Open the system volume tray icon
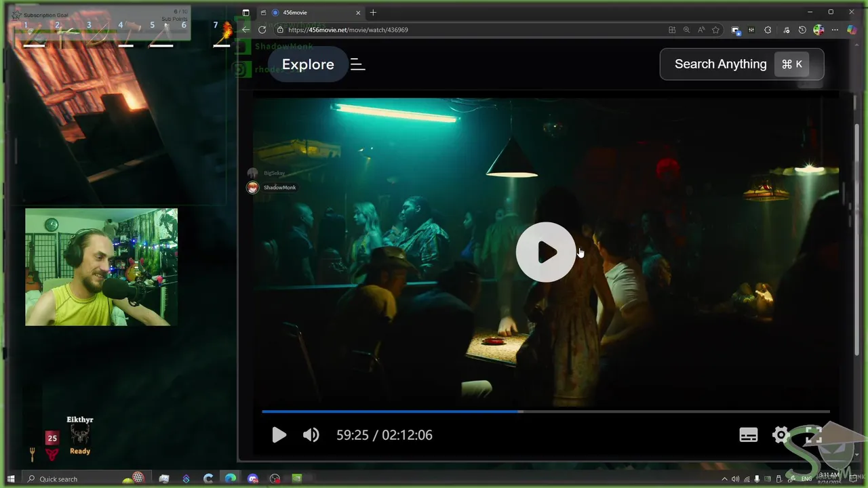Image resolution: width=868 pixels, height=488 pixels. click(x=735, y=479)
